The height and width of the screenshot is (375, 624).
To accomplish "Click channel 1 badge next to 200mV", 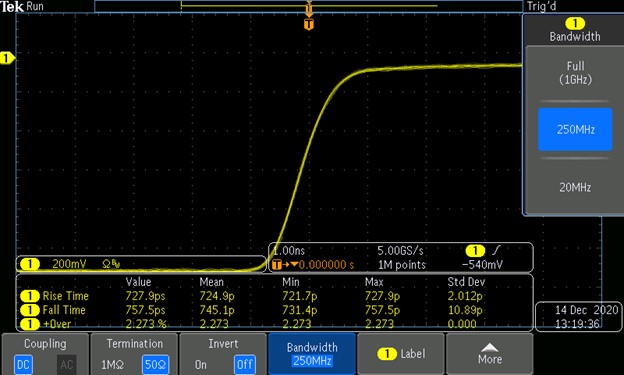I will (30, 264).
